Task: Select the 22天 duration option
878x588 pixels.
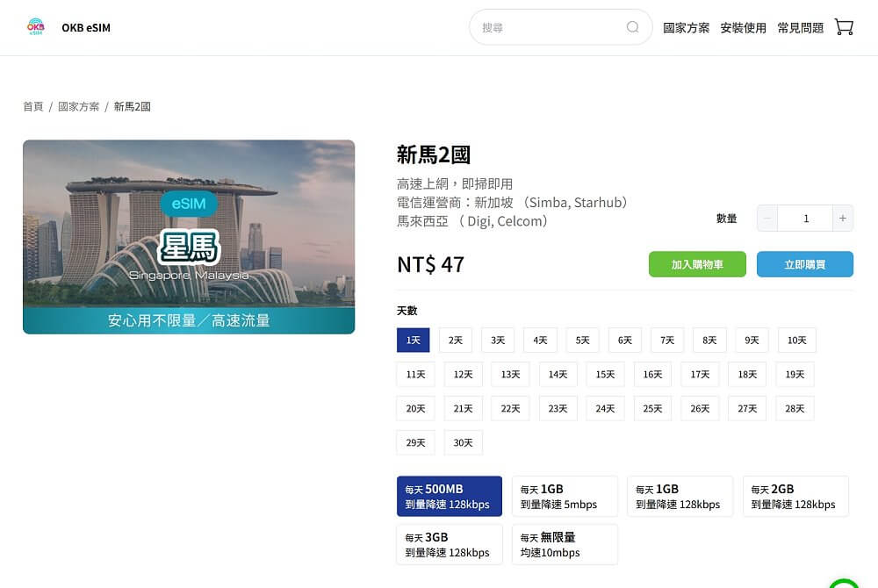Action: pos(510,408)
